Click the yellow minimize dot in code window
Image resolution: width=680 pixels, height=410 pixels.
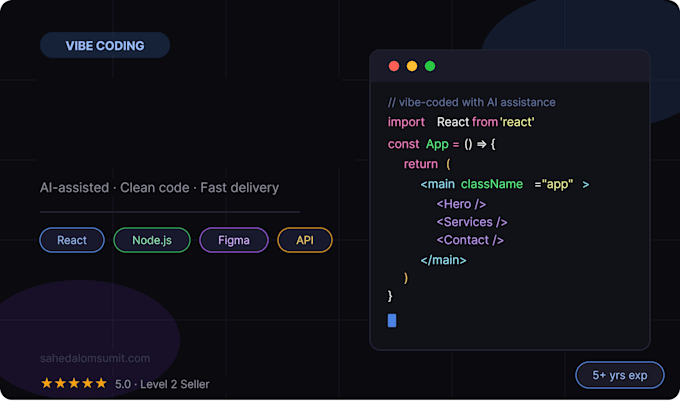412,66
